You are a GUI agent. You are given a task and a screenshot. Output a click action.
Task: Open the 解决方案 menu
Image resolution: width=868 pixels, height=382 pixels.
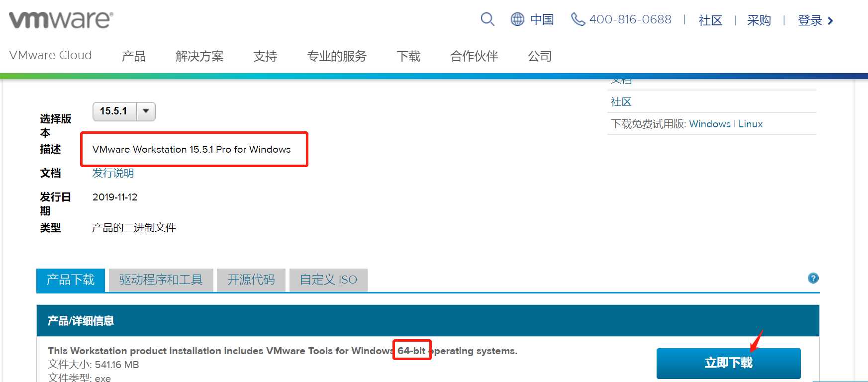(199, 56)
